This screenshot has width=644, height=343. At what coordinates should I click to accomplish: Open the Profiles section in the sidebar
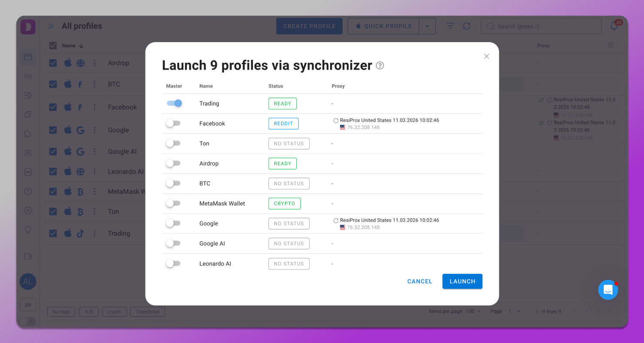click(x=28, y=57)
